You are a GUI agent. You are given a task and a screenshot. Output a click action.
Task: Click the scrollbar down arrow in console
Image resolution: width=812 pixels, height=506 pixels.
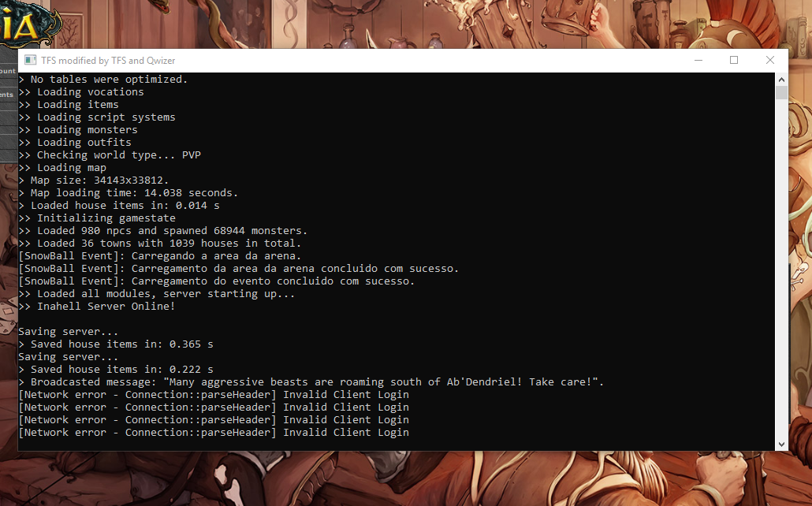(781, 445)
